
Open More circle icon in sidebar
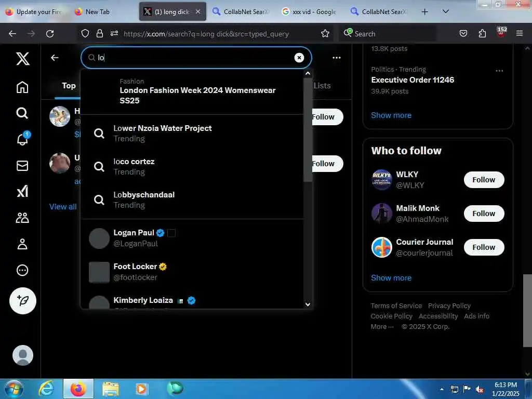(22, 270)
